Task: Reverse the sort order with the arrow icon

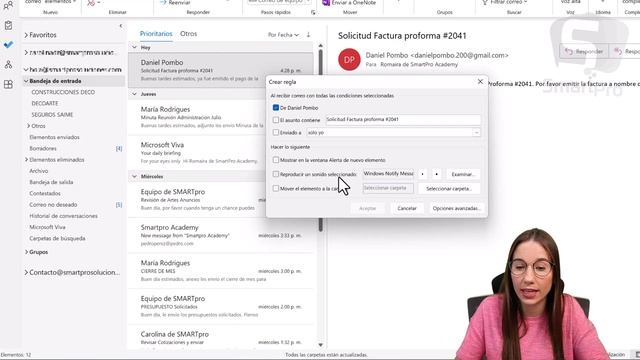Action: (309, 35)
